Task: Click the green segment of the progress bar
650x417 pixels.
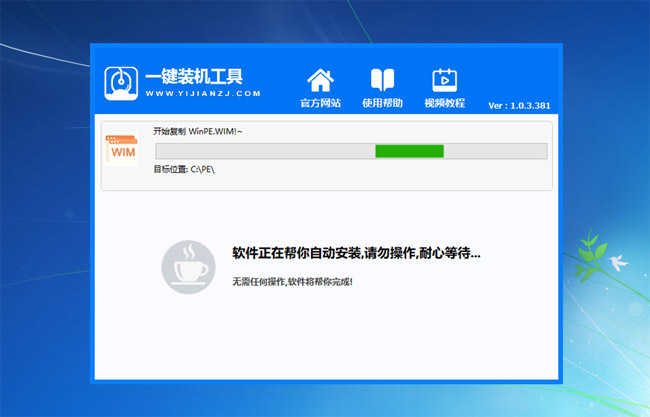Action: point(409,151)
